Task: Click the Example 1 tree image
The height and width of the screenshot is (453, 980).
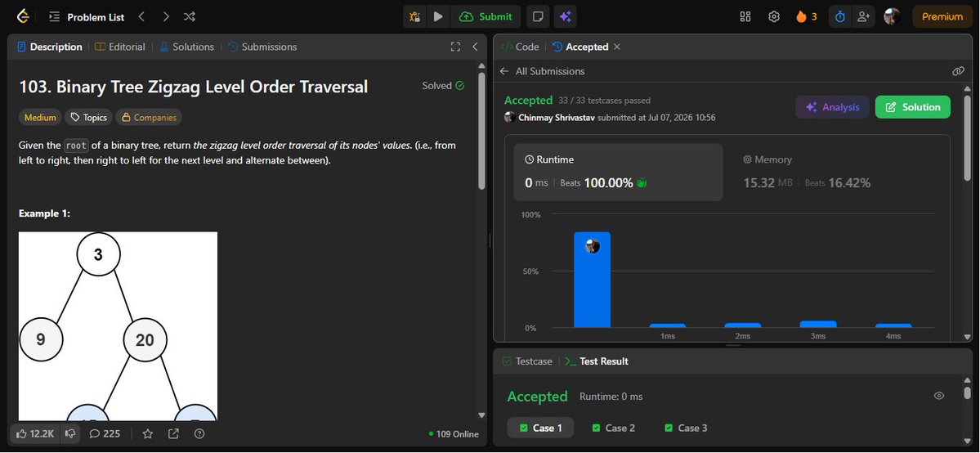Action: (x=119, y=326)
